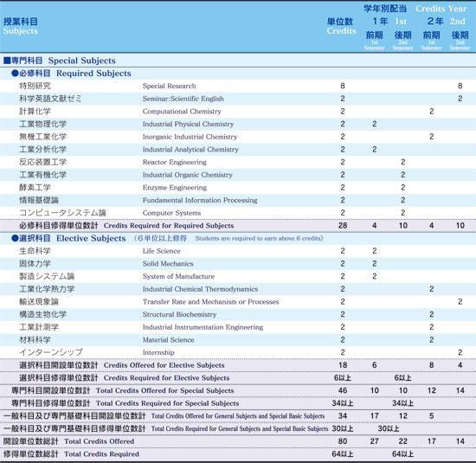Select 'Industrial Physical Chemistry' text
Viewport: 476px width, 463px height.
tap(188, 124)
